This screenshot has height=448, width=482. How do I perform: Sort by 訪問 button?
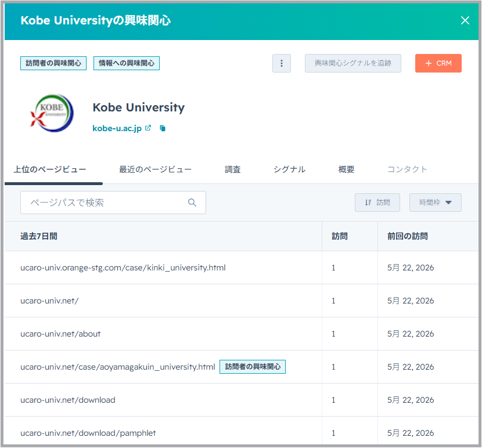pyautogui.click(x=377, y=203)
